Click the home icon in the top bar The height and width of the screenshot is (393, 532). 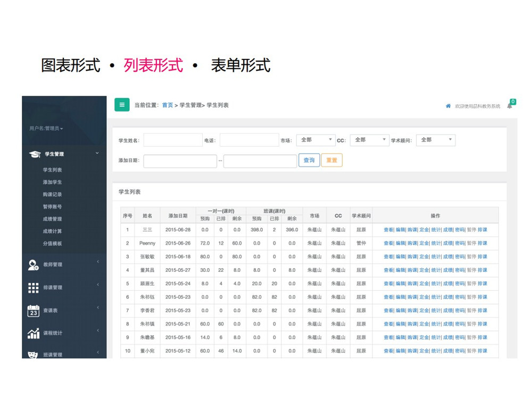pyautogui.click(x=448, y=105)
